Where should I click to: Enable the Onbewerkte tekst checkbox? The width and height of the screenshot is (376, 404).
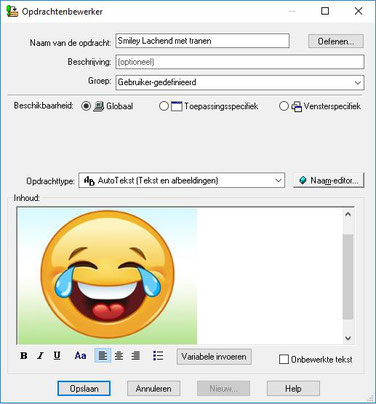tap(284, 359)
